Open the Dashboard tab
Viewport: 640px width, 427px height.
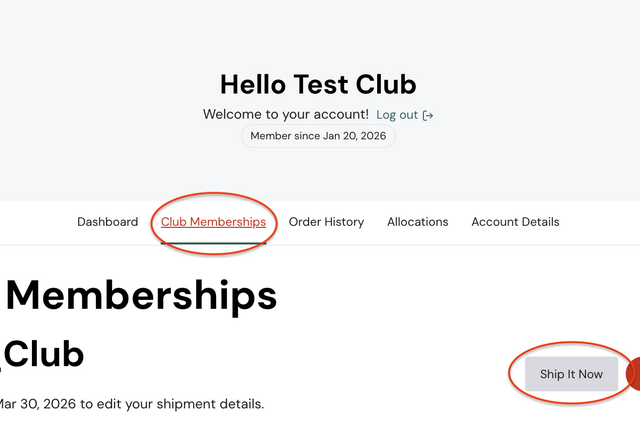107,222
